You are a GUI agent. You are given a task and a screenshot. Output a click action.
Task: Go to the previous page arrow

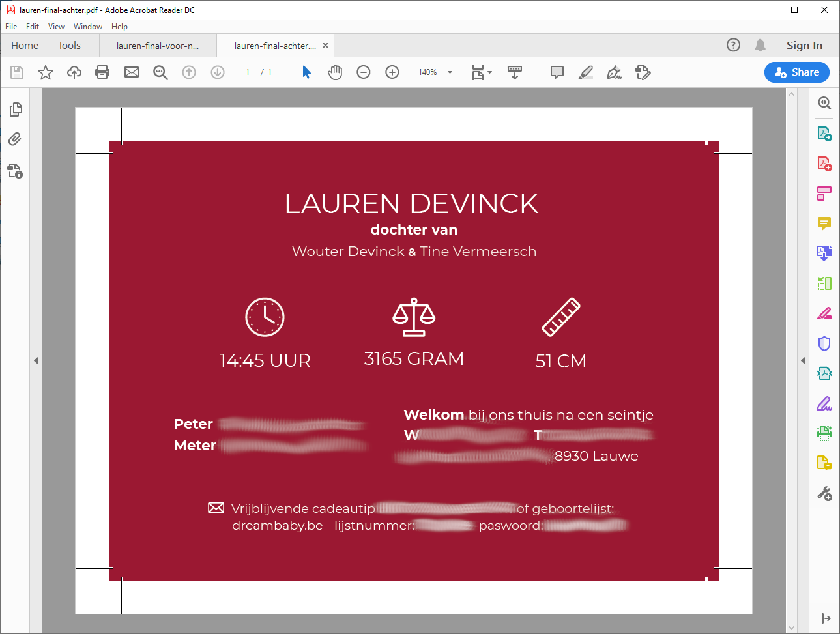(189, 72)
